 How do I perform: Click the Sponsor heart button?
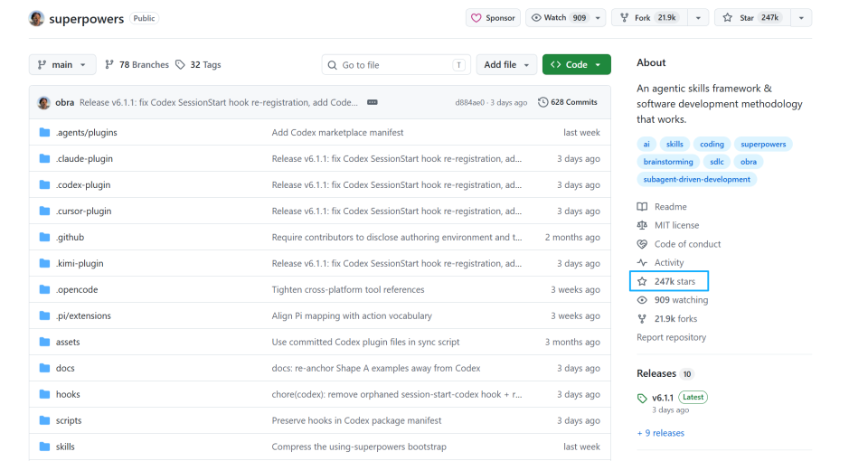[x=494, y=18]
